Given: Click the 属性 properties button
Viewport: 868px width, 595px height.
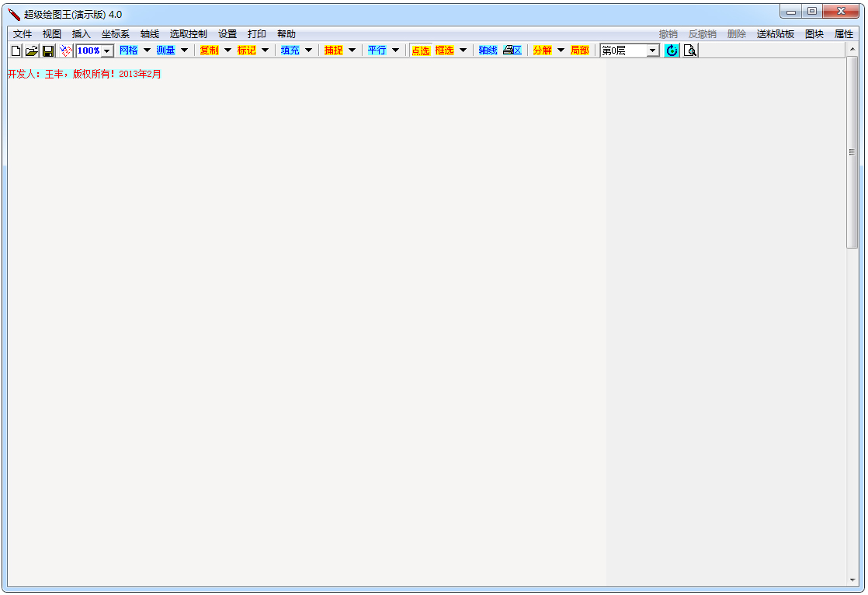Looking at the screenshot, I should pyautogui.click(x=844, y=34).
